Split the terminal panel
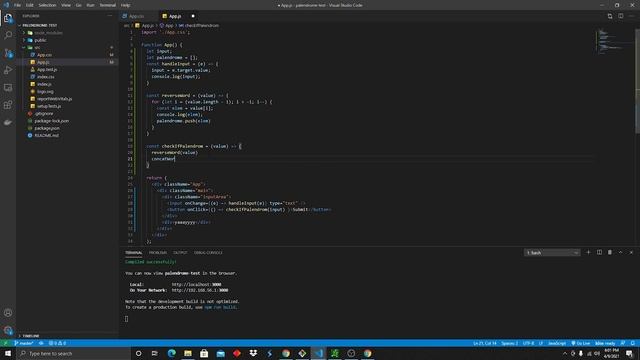Screen dimensions: 640x360 599,252
